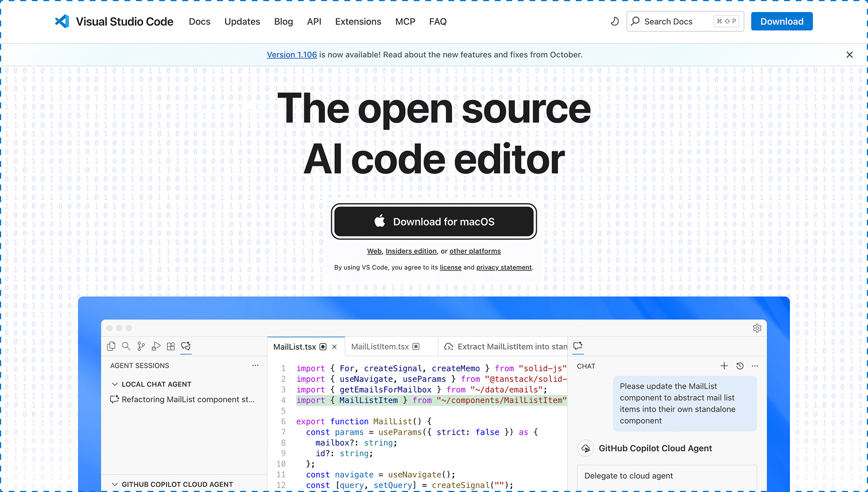Click the CHAT panel heading
The image size is (868, 492).
pos(586,366)
